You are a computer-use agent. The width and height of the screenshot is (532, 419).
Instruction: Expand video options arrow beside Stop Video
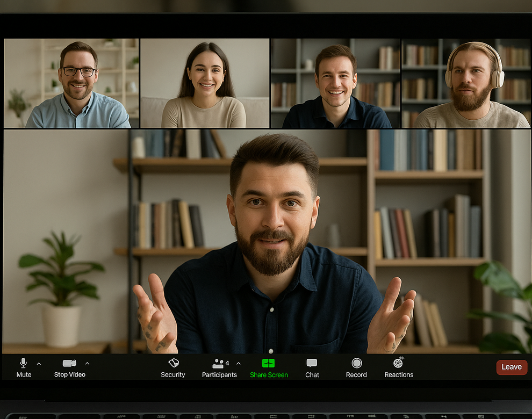87,363
